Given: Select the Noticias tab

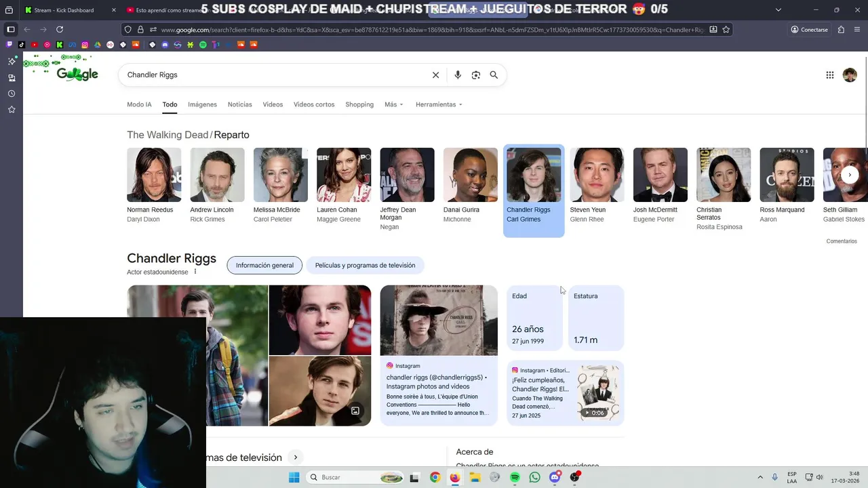Looking at the screenshot, I should coord(239,104).
